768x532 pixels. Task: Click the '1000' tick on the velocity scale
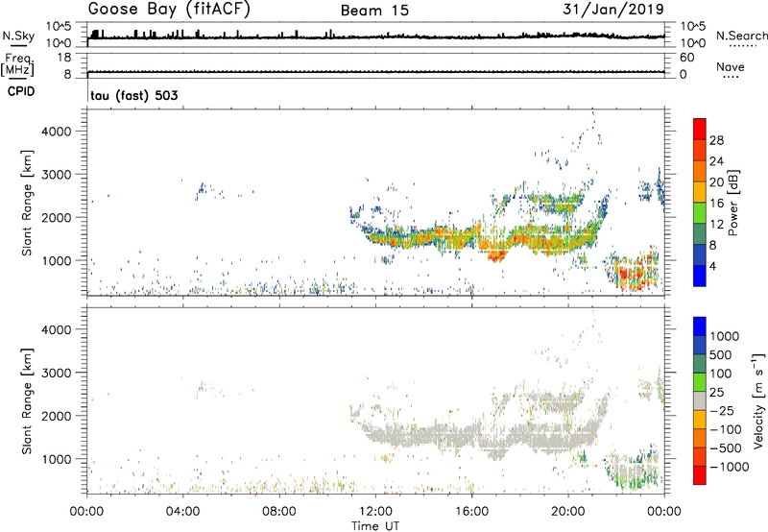coord(724,336)
